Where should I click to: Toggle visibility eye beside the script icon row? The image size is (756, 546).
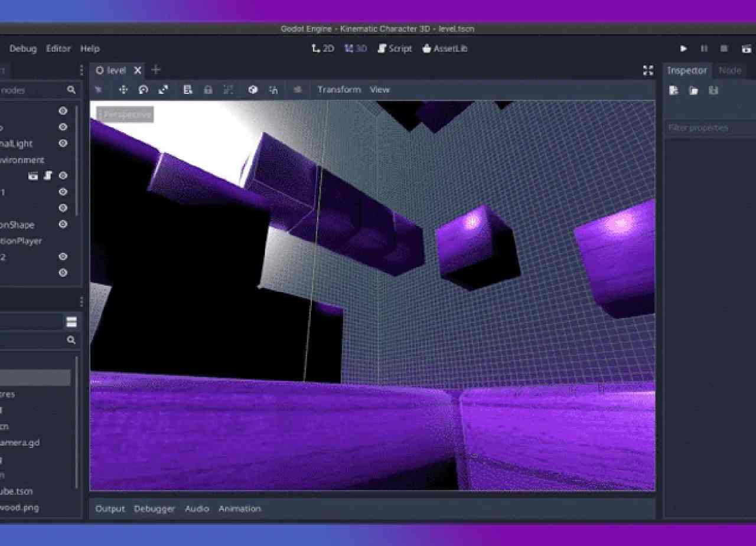point(63,176)
